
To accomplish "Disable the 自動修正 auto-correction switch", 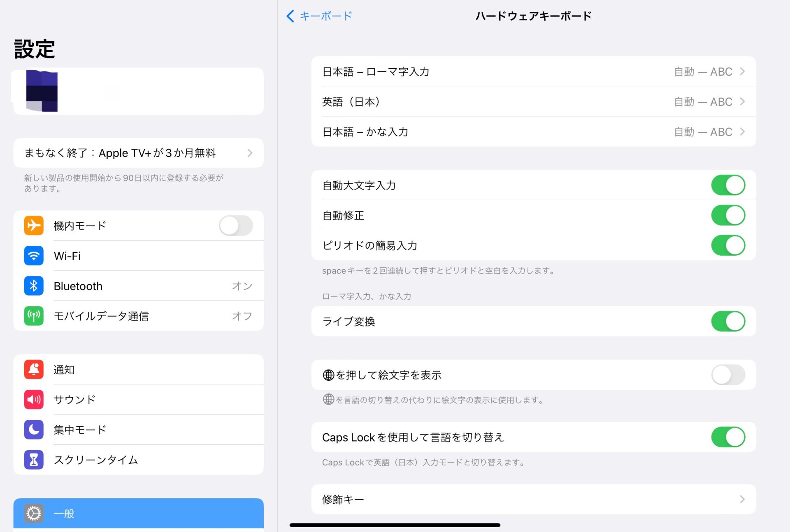I will coord(728,215).
